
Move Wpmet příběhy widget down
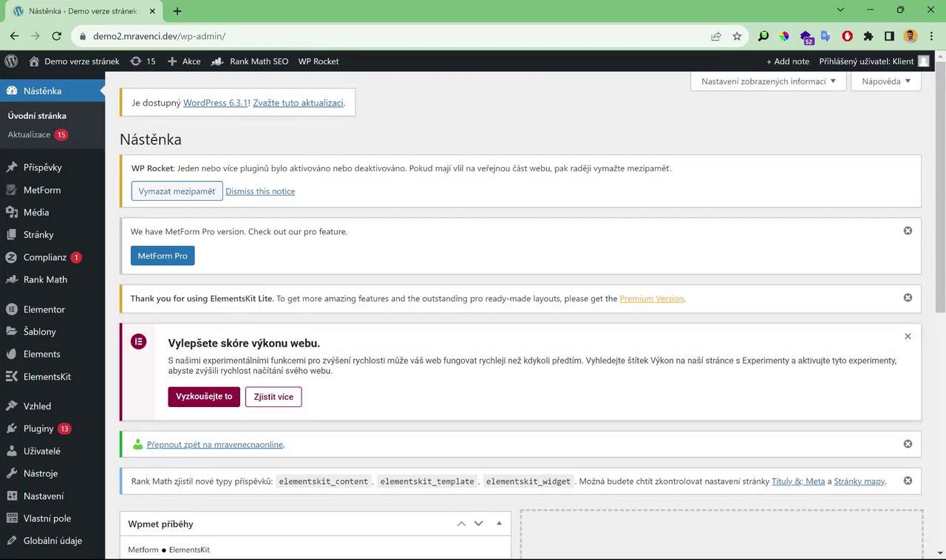478,524
